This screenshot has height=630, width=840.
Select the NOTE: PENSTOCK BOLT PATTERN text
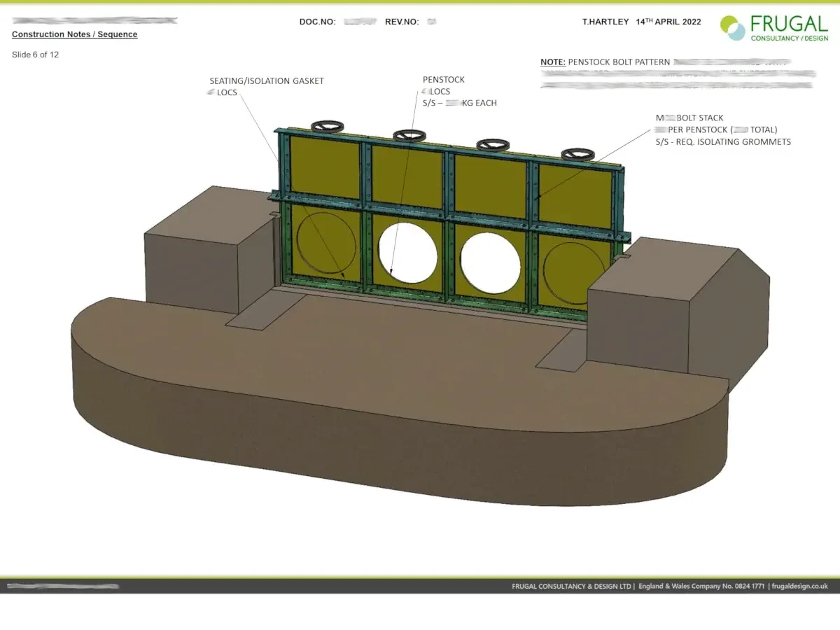605,62
